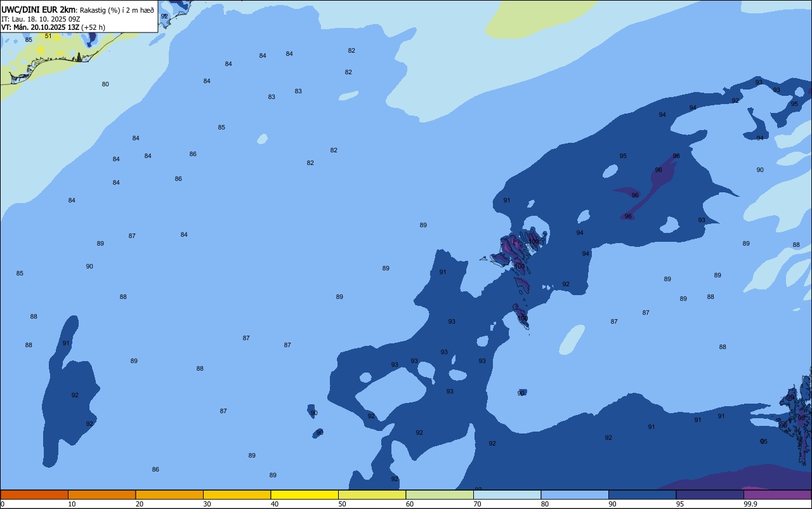Click the map humidity value '51'
The width and height of the screenshot is (812, 509).
(48, 36)
